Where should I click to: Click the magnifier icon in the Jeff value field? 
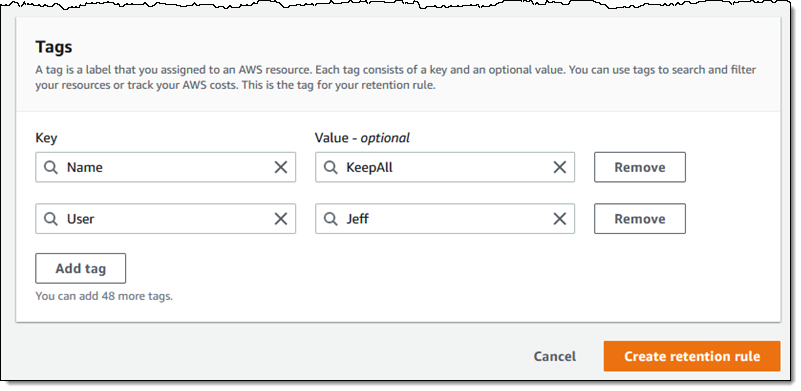click(x=331, y=219)
